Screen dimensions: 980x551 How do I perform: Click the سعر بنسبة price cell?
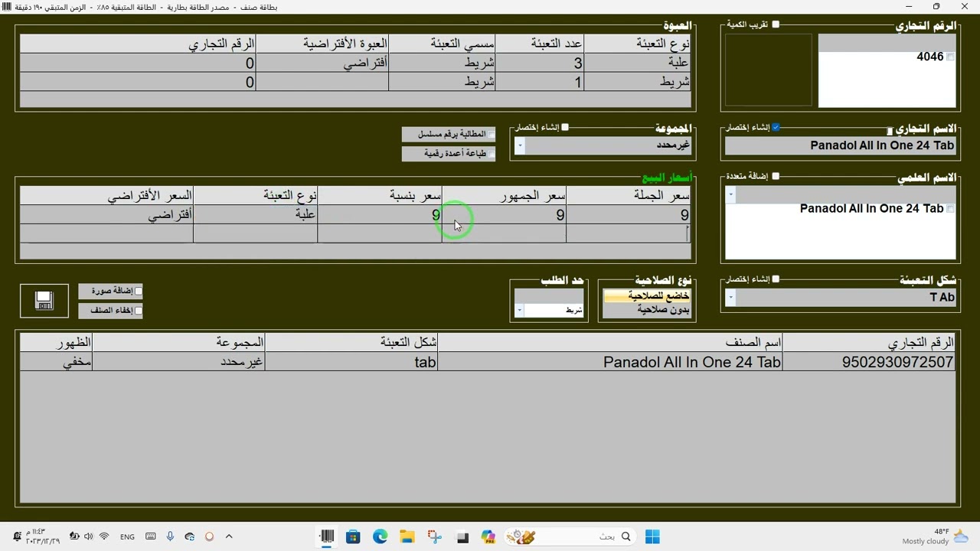click(380, 216)
